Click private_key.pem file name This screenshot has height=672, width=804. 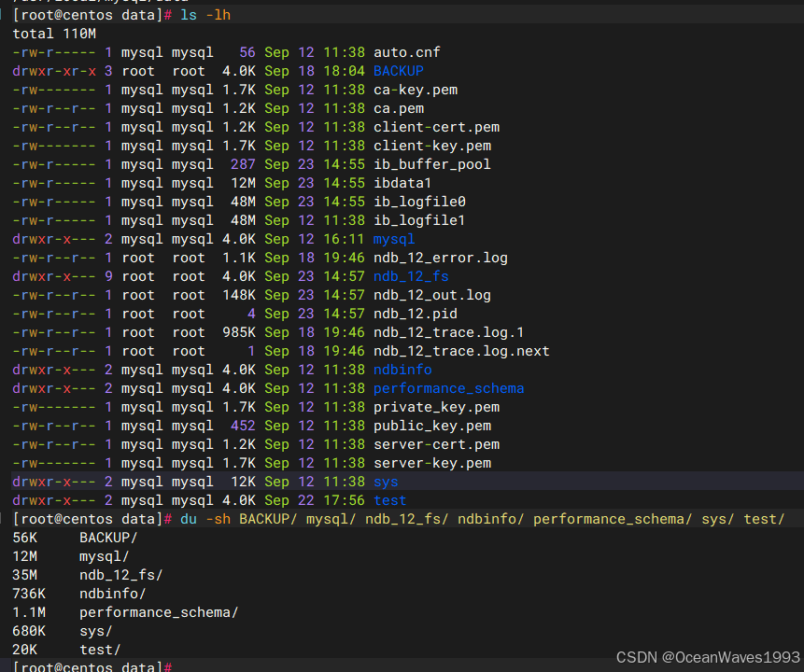pos(436,407)
